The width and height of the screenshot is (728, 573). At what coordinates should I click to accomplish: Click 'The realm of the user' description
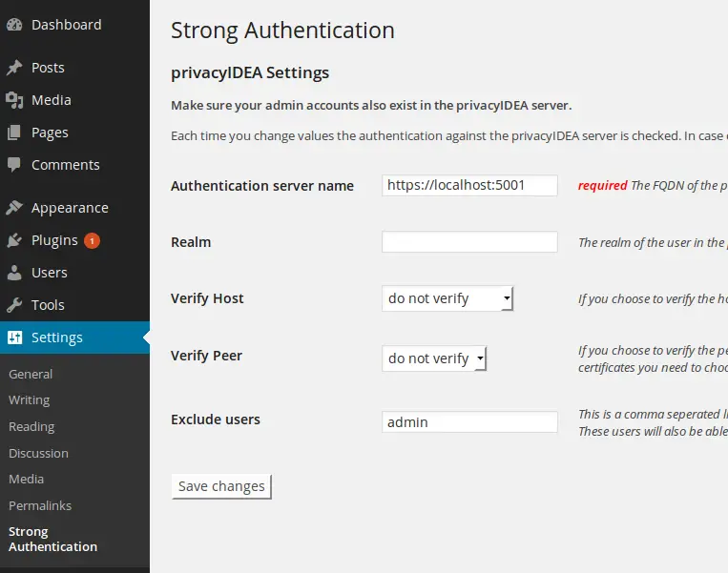click(653, 243)
